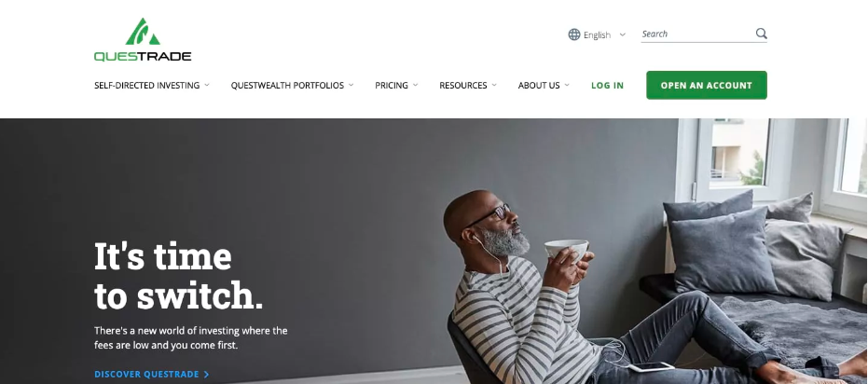Select the English language label

(597, 34)
